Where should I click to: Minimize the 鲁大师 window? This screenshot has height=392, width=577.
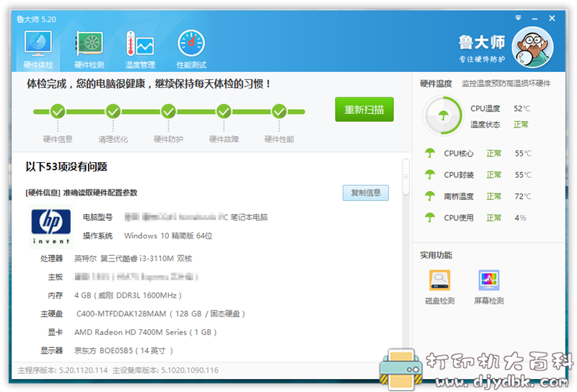point(535,18)
